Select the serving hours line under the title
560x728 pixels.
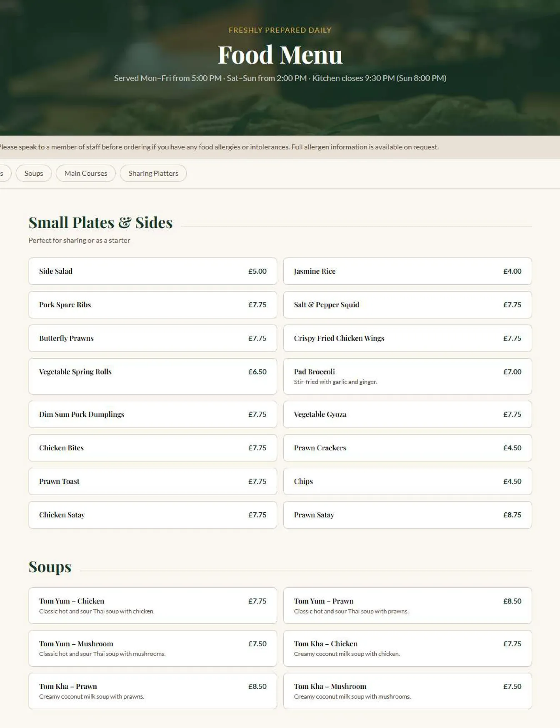point(280,78)
